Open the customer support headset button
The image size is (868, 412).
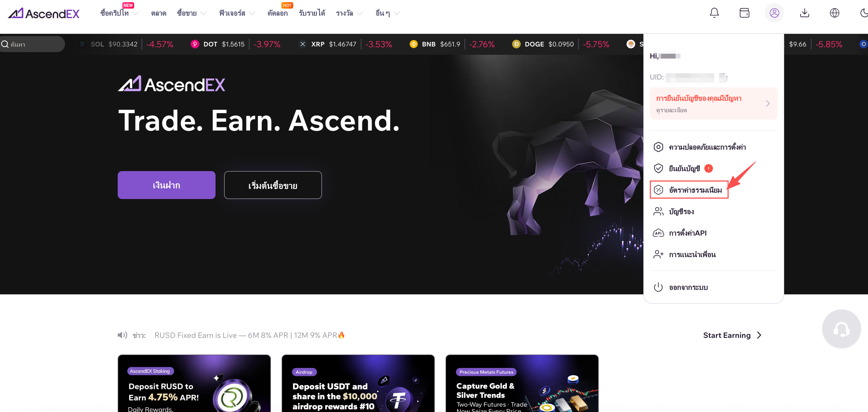pyautogui.click(x=841, y=329)
